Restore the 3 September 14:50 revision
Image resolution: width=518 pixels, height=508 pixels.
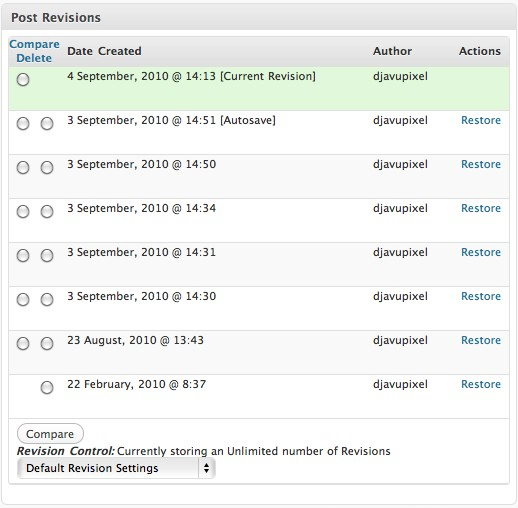(481, 164)
